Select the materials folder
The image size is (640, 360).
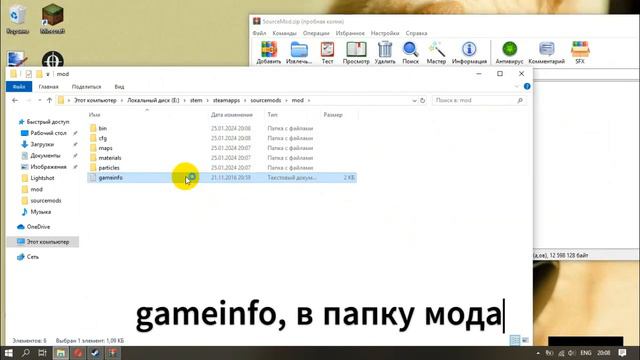point(110,158)
